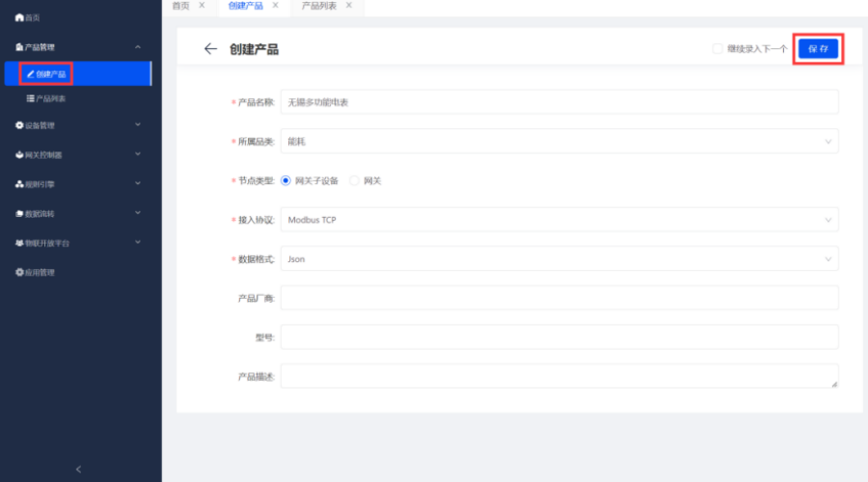Viewport: 868px width, 482px height.
Task: Open the 所属品类 dropdown showing 能耗
Action: 559,141
